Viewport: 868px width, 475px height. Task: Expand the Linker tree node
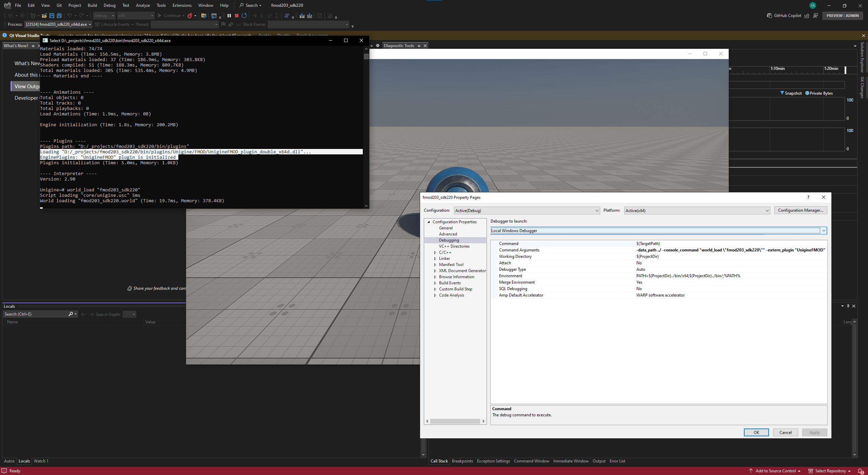click(435, 259)
